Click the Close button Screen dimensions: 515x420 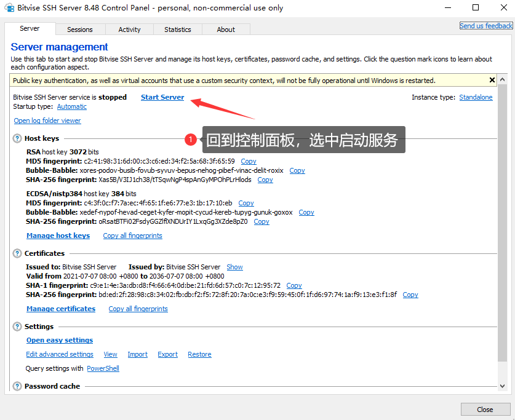(485, 410)
